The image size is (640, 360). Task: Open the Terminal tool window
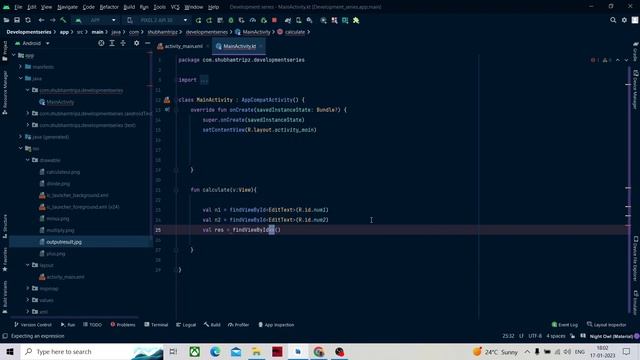(x=156, y=325)
